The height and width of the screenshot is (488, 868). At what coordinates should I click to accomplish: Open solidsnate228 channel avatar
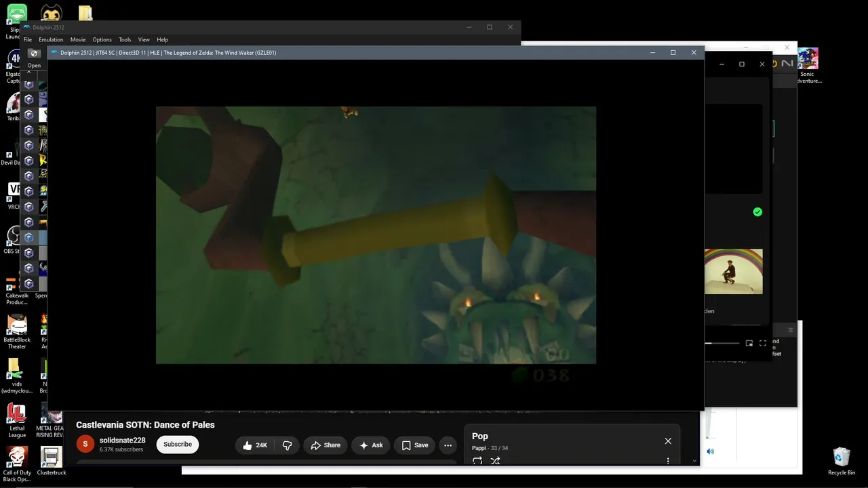[x=85, y=445]
